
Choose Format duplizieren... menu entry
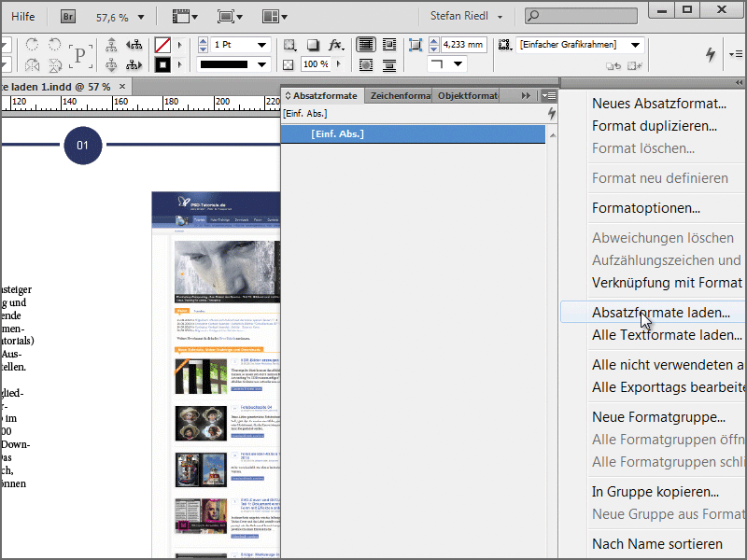pyautogui.click(x=655, y=126)
